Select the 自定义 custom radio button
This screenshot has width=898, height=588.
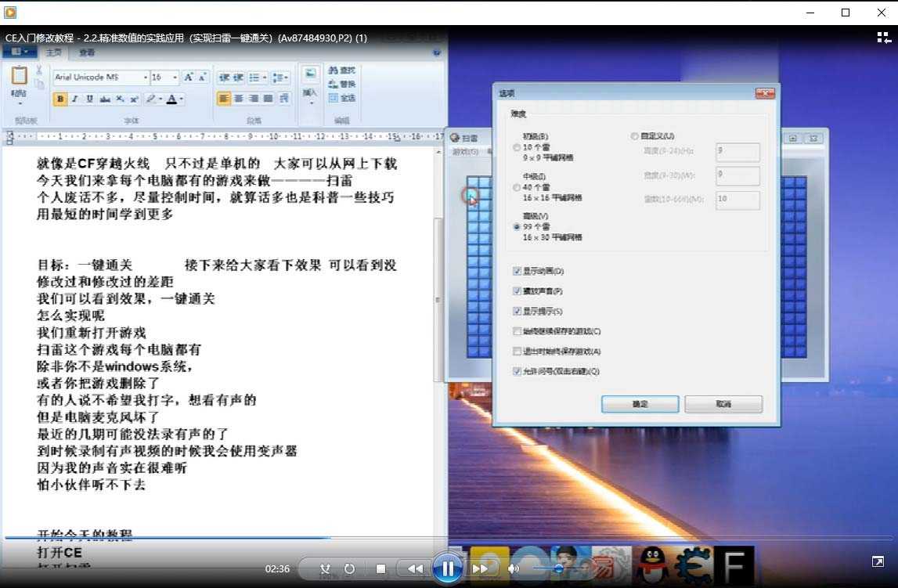click(634, 136)
